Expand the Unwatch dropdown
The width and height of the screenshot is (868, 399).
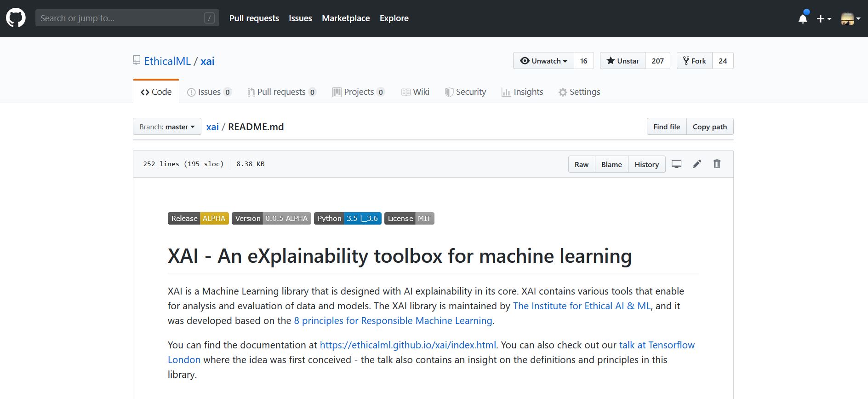click(x=543, y=61)
